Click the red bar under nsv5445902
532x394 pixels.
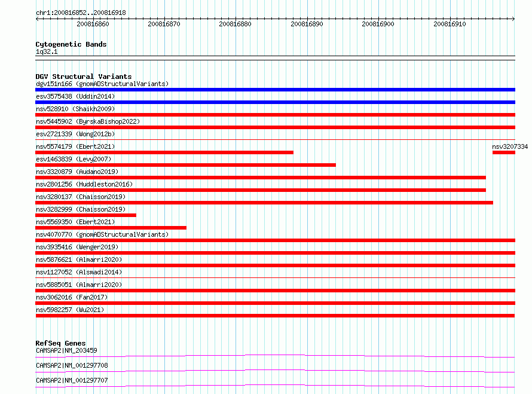(275, 127)
